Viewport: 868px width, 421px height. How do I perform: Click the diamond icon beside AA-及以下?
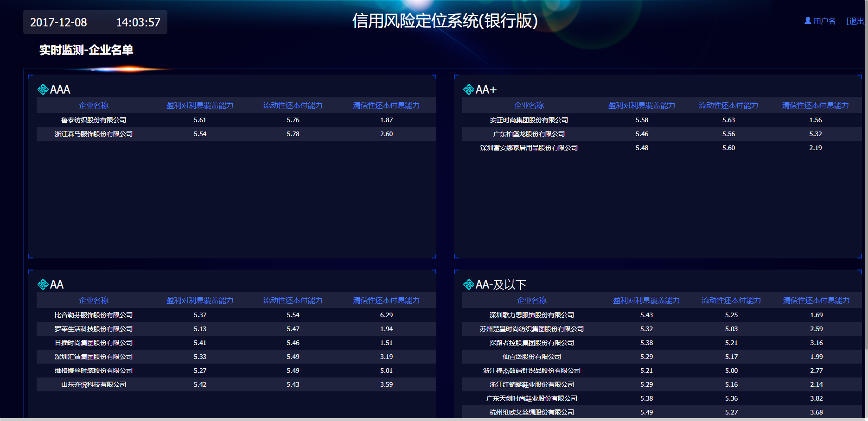(469, 284)
